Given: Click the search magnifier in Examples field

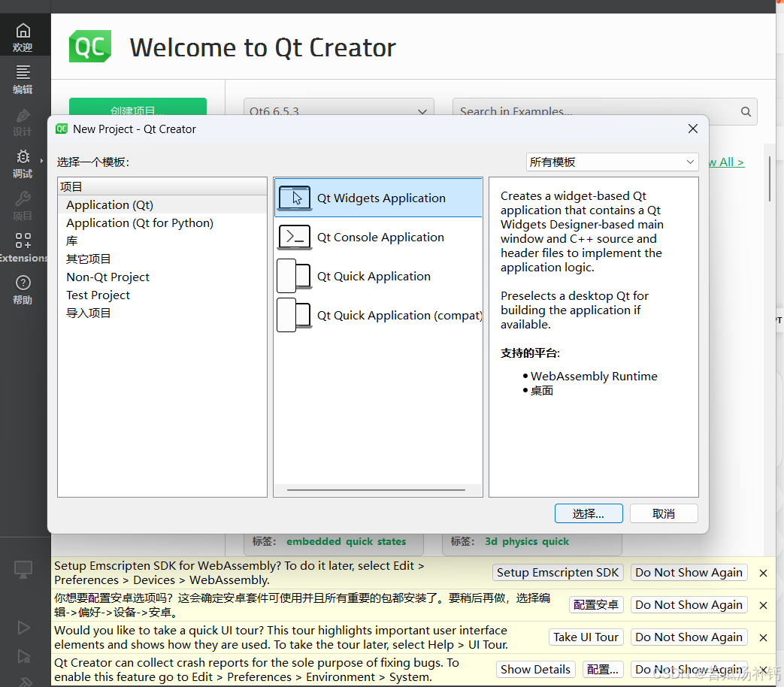Looking at the screenshot, I should 746,111.
